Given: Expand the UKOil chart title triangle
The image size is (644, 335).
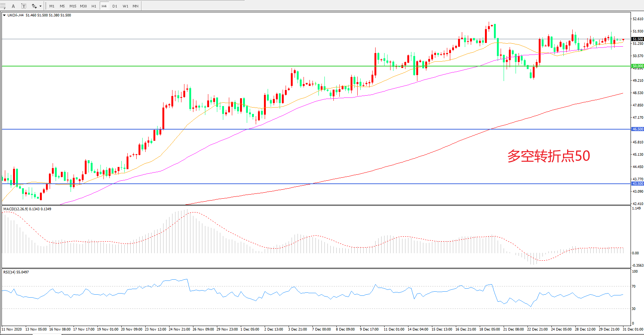Looking at the screenshot, I should (4, 15).
